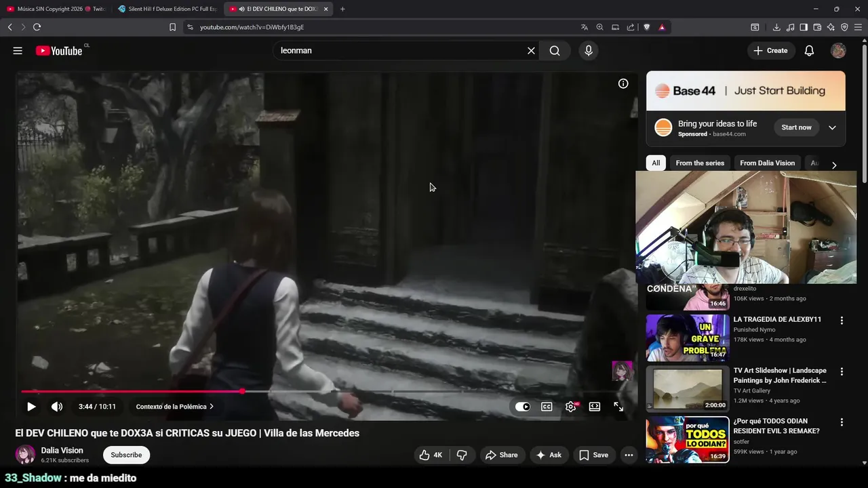Dislike the video with thumbs down
This screenshot has height=488, width=868.
[x=462, y=455]
